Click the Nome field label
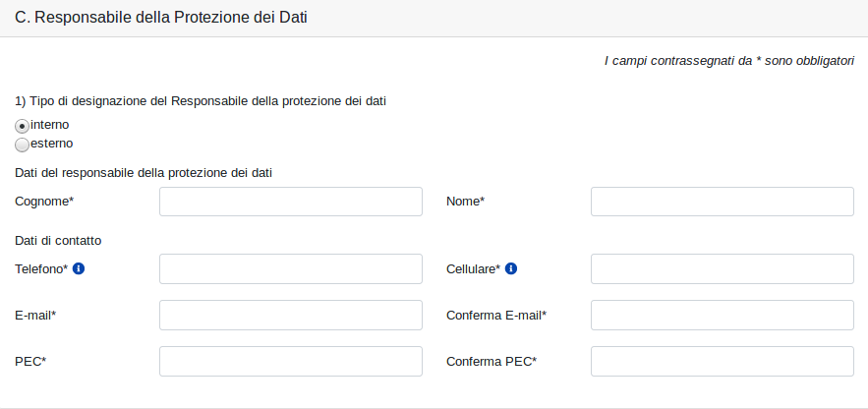The height and width of the screenshot is (409, 868). [465, 202]
